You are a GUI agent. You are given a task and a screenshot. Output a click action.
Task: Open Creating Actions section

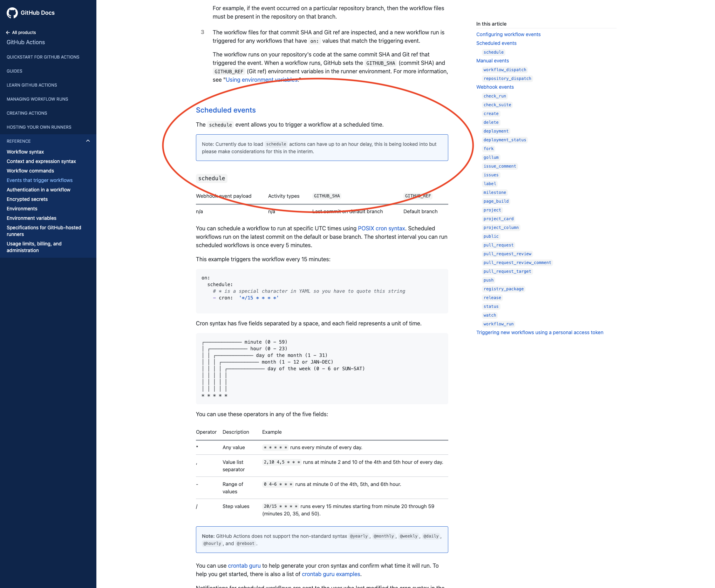(27, 113)
